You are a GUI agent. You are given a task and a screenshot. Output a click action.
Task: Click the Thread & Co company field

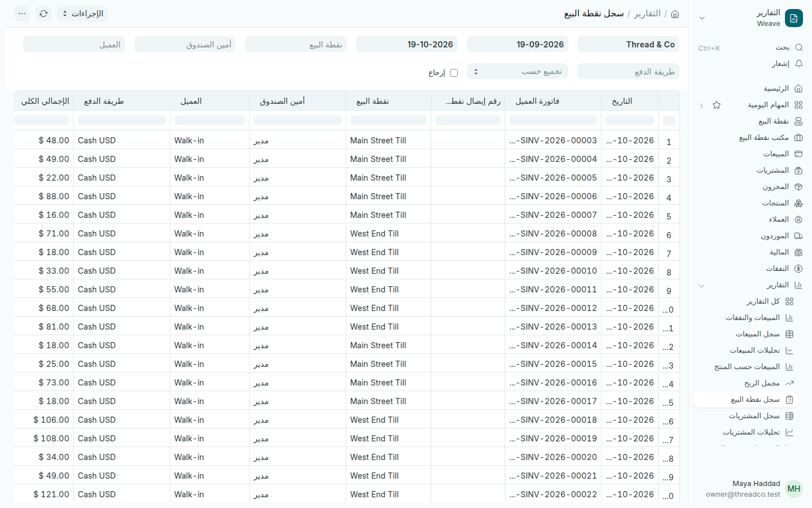coord(628,45)
